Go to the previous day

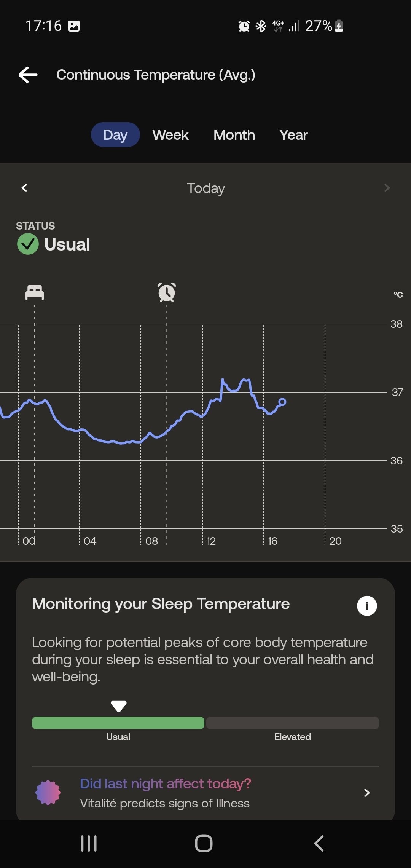tap(24, 188)
